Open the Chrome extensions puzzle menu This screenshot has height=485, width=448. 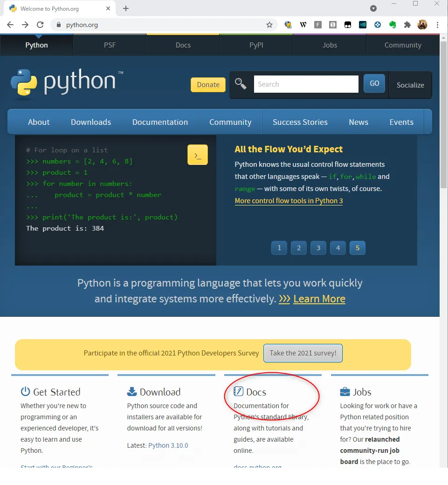pyautogui.click(x=407, y=25)
